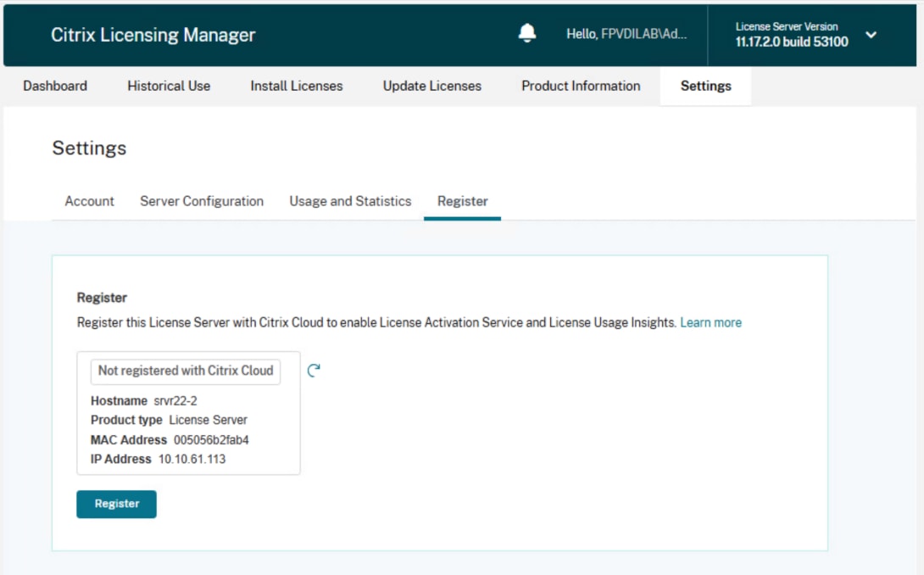The image size is (924, 575).
Task: Open the Dashboard tab
Action: (55, 87)
